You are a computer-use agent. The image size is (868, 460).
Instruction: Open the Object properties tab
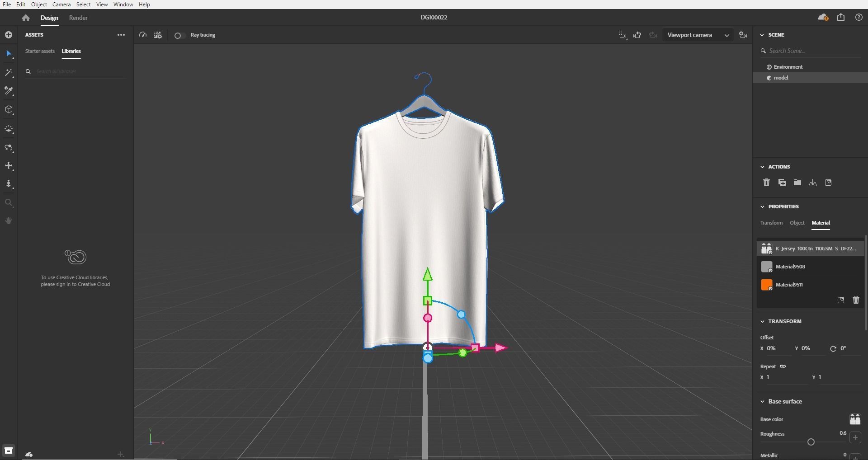point(797,223)
